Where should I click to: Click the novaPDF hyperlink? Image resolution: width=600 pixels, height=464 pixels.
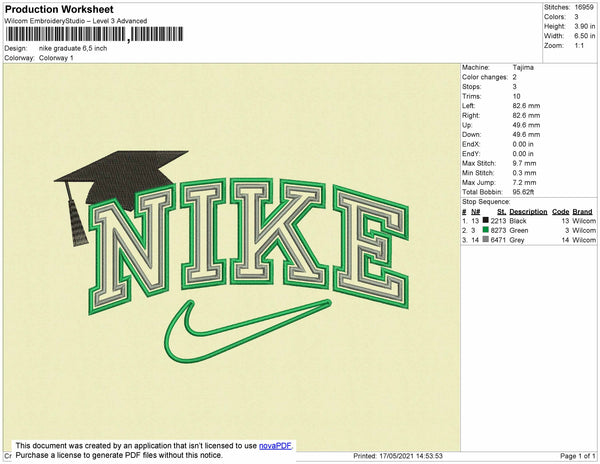point(275,446)
